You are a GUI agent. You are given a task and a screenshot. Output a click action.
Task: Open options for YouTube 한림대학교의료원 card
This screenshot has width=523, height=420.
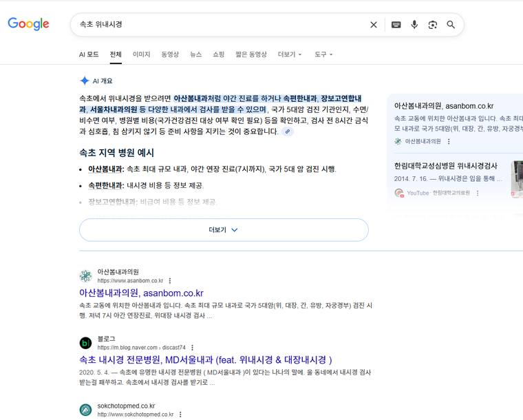pyautogui.click(x=478, y=193)
